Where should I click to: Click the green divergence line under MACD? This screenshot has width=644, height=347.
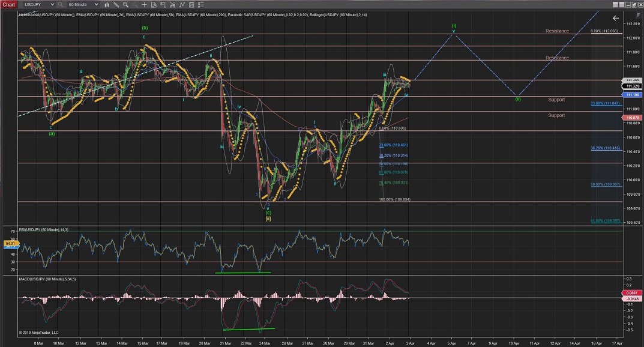pos(249,329)
